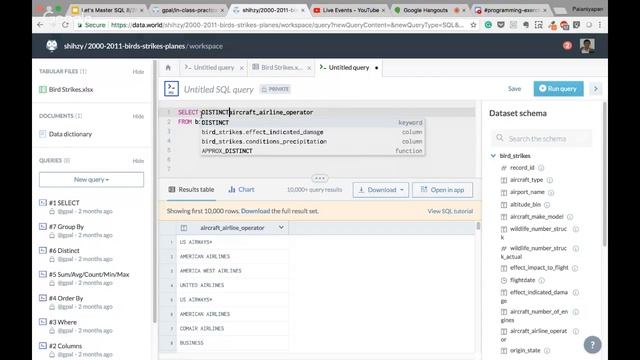
Task: Click the Untitled SQL query title
Action: [x=219, y=89]
